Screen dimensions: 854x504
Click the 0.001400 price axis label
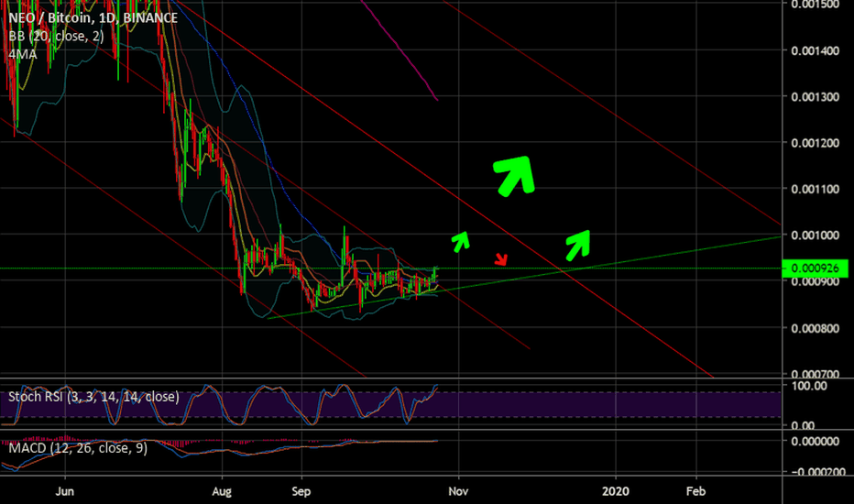click(x=816, y=50)
